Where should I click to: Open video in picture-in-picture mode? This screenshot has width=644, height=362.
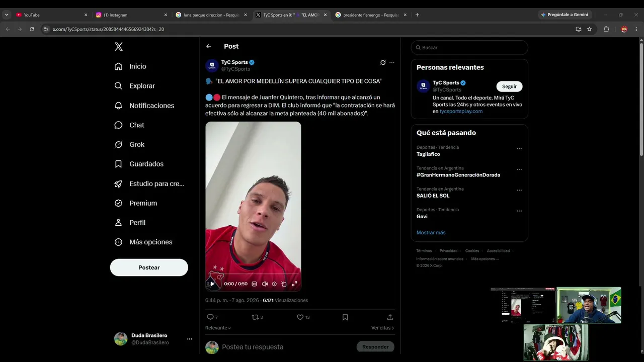(284, 284)
